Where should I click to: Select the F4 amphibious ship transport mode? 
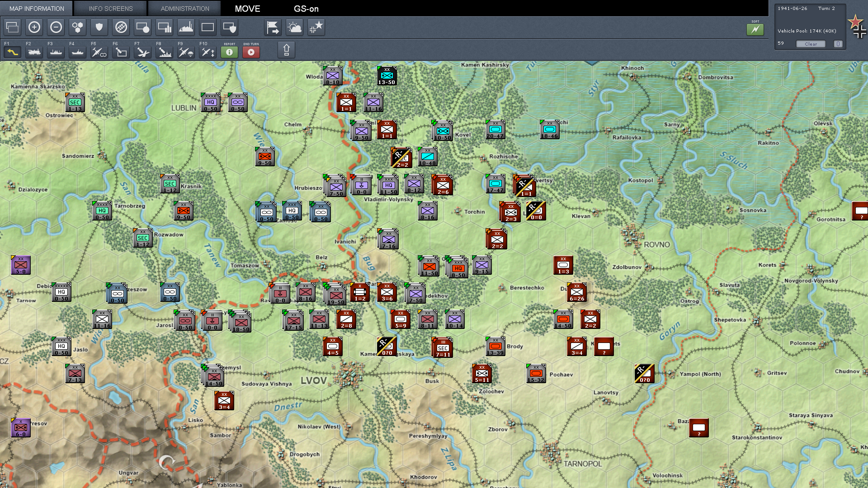(x=77, y=52)
